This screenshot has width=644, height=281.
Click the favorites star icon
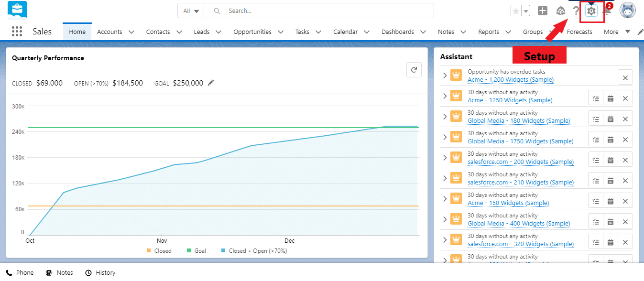point(515,11)
